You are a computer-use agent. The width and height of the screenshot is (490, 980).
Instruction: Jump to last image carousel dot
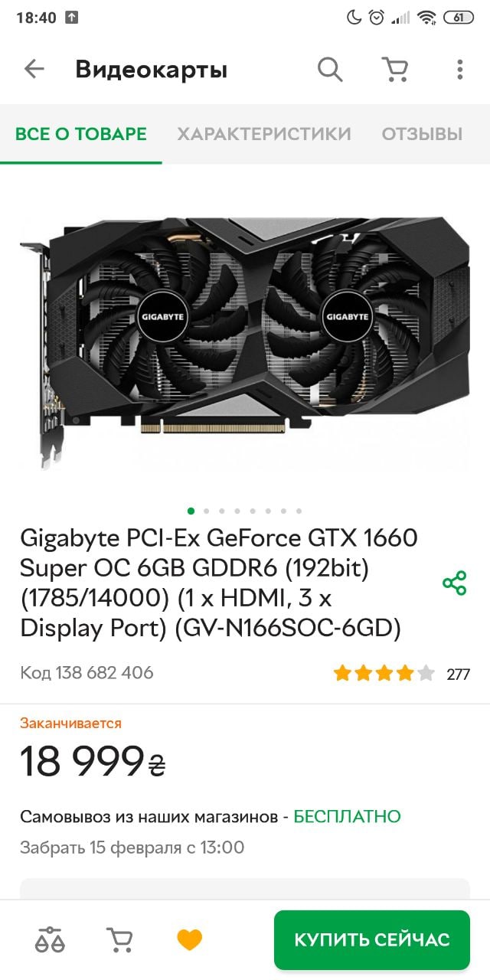[x=299, y=511]
